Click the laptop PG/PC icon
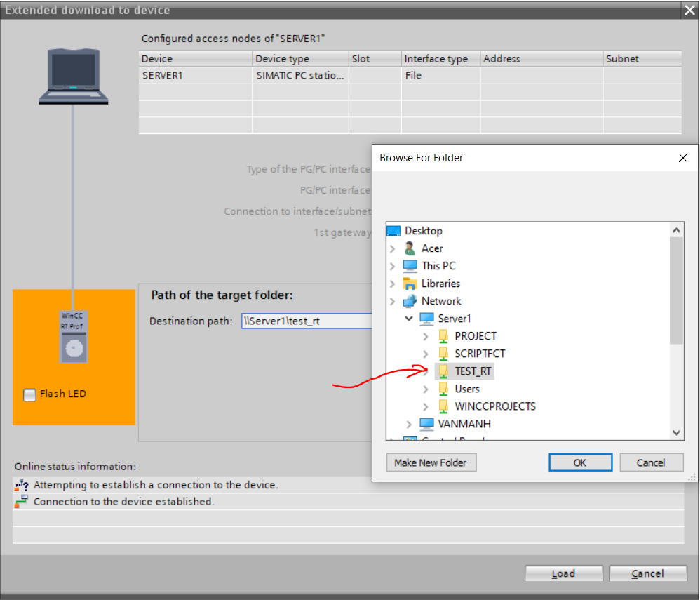 (x=73, y=76)
